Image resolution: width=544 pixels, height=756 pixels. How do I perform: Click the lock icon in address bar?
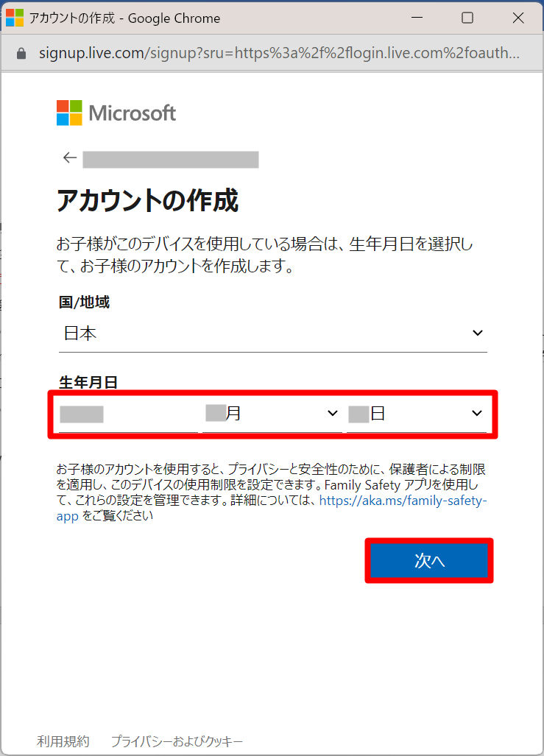click(21, 53)
